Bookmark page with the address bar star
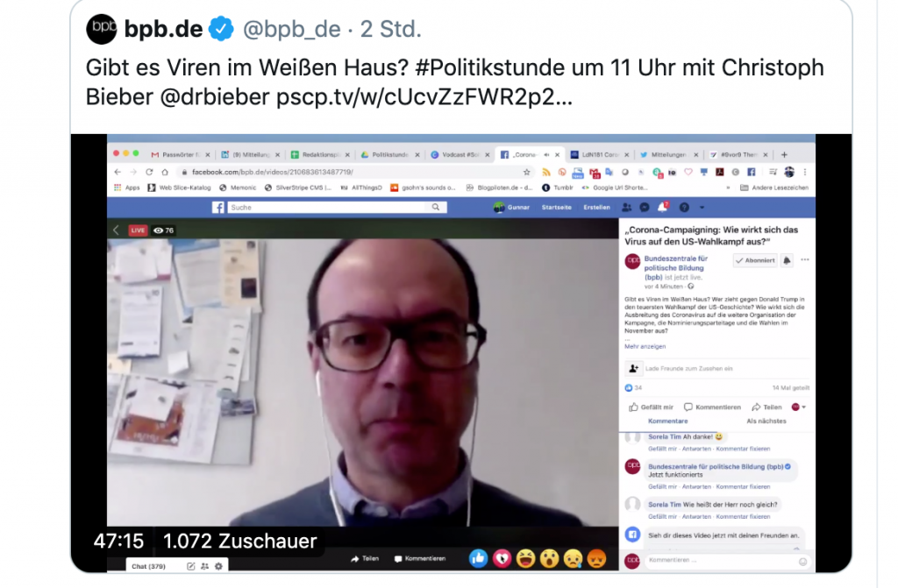 point(526,172)
